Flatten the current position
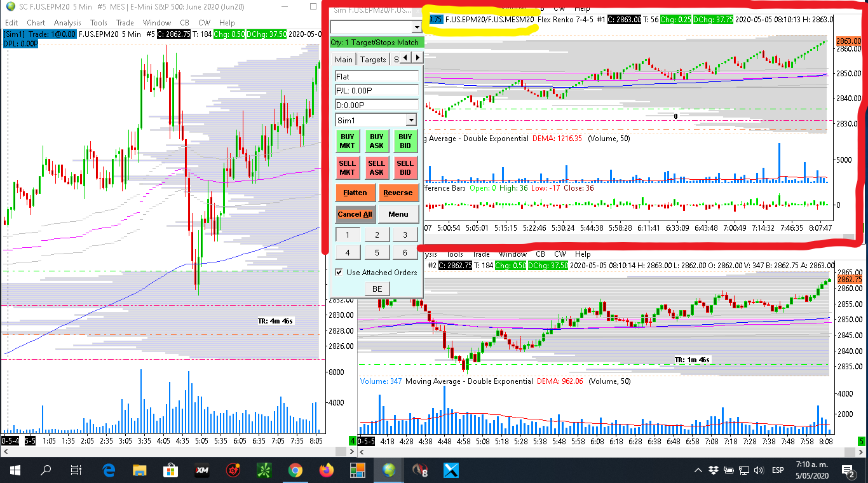 [x=355, y=193]
